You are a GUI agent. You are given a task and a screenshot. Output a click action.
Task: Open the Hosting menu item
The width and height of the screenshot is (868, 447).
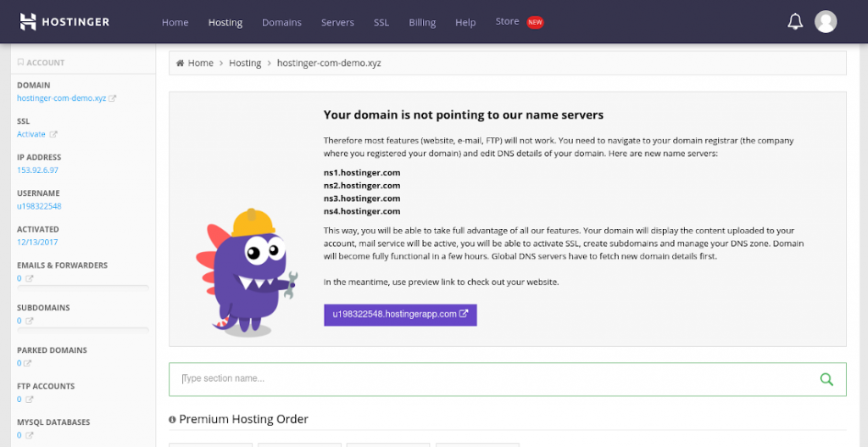pyautogui.click(x=225, y=23)
